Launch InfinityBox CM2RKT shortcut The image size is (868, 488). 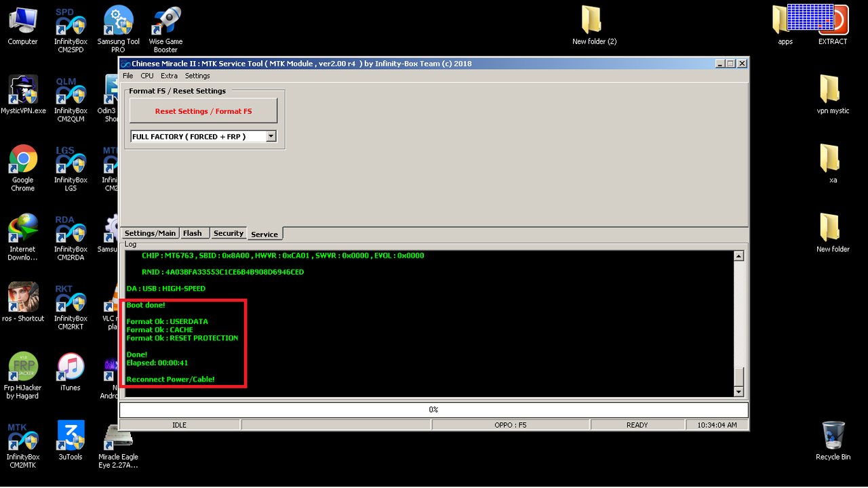tap(71, 307)
